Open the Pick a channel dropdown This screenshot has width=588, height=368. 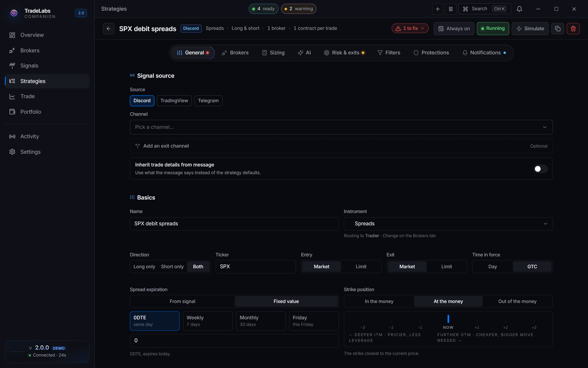[341, 127]
